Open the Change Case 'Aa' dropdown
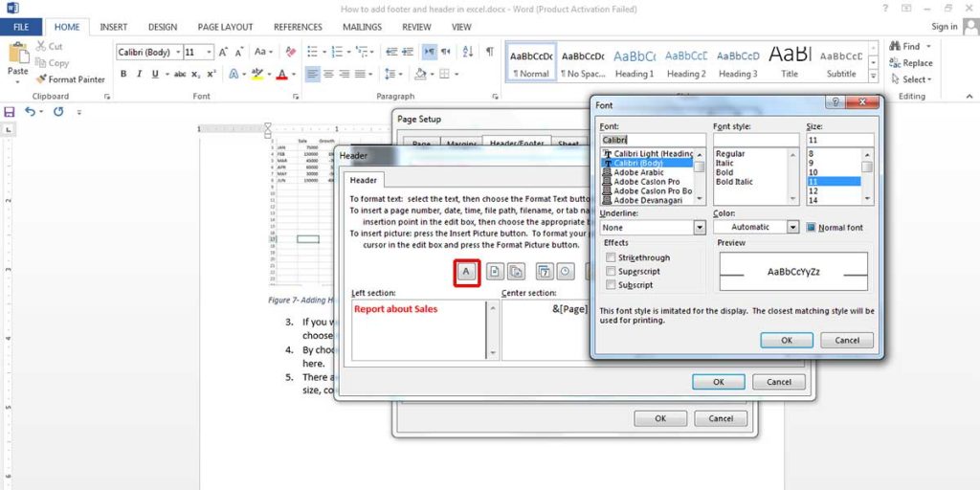This screenshot has height=490, width=980. pos(262,53)
